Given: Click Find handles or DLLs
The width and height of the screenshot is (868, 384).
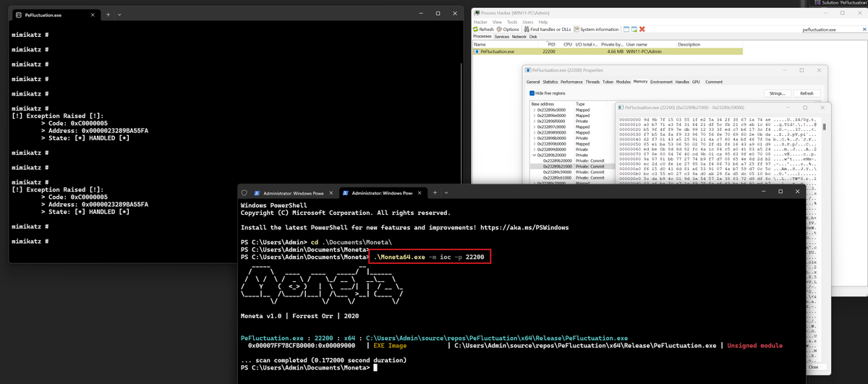Looking at the screenshot, I should (x=547, y=29).
